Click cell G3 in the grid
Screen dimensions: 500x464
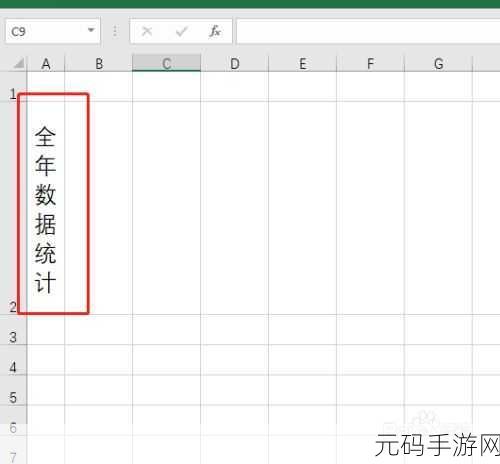(439, 330)
